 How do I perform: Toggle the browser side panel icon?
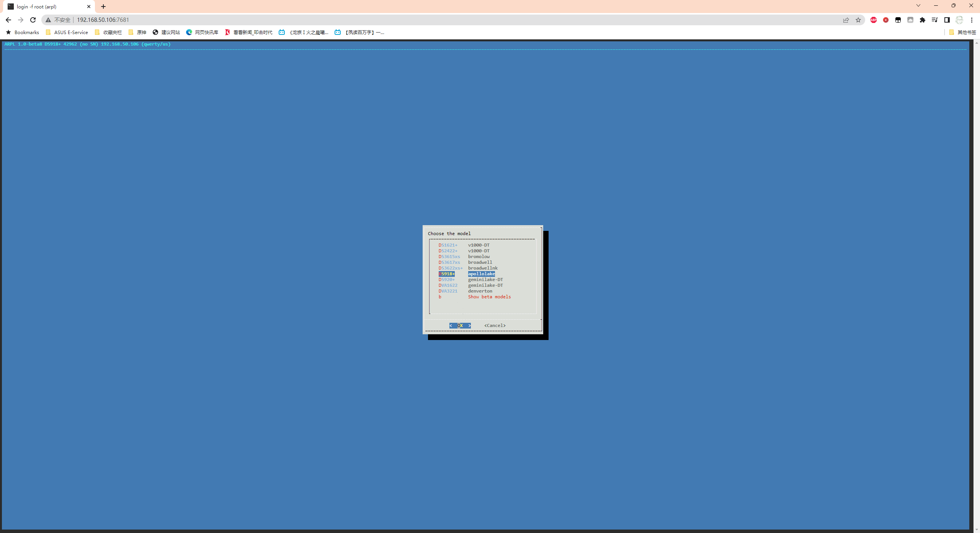coord(947,20)
